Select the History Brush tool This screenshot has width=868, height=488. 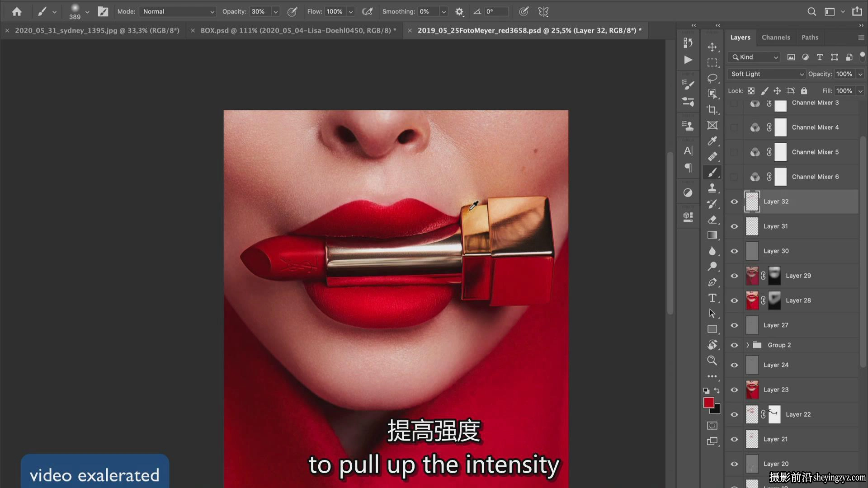(712, 204)
